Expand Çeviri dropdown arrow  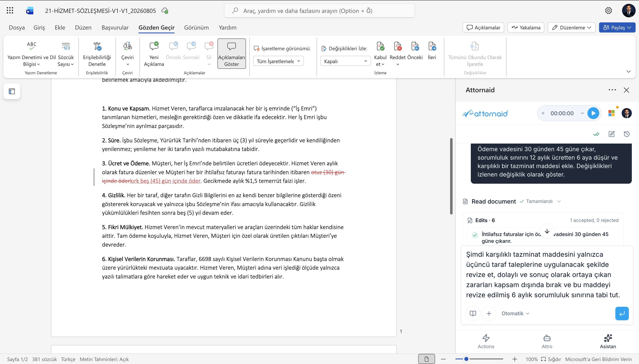[x=128, y=64]
